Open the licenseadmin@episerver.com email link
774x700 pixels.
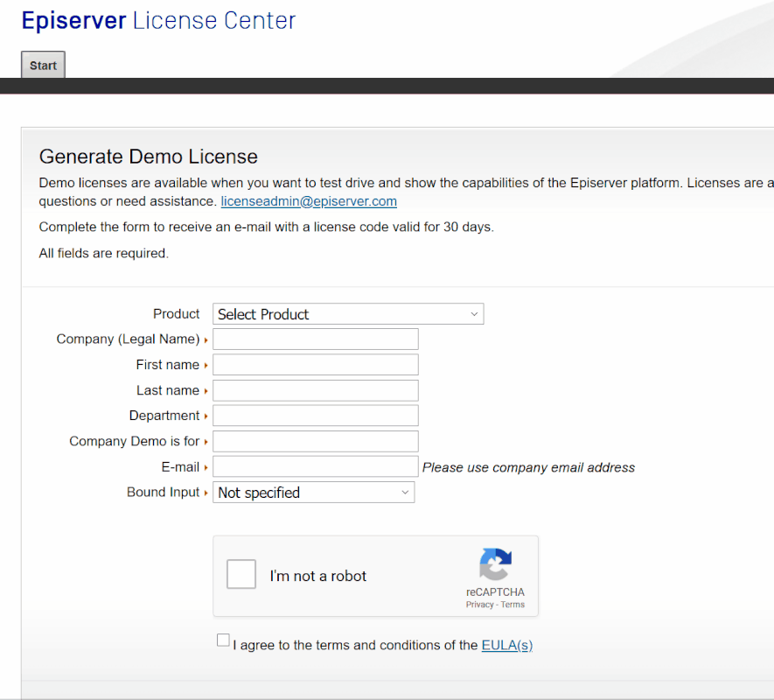point(309,201)
